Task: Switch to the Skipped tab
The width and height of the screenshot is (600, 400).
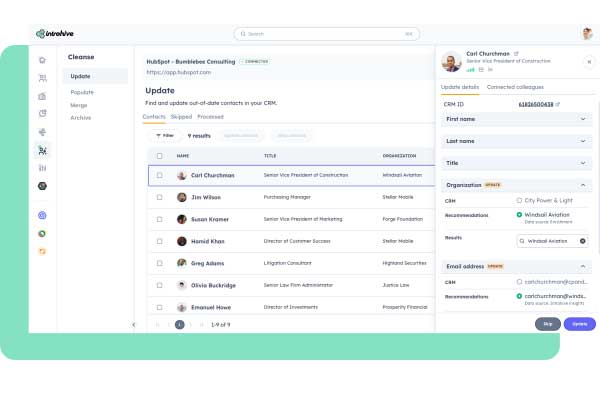Action: pos(181,117)
